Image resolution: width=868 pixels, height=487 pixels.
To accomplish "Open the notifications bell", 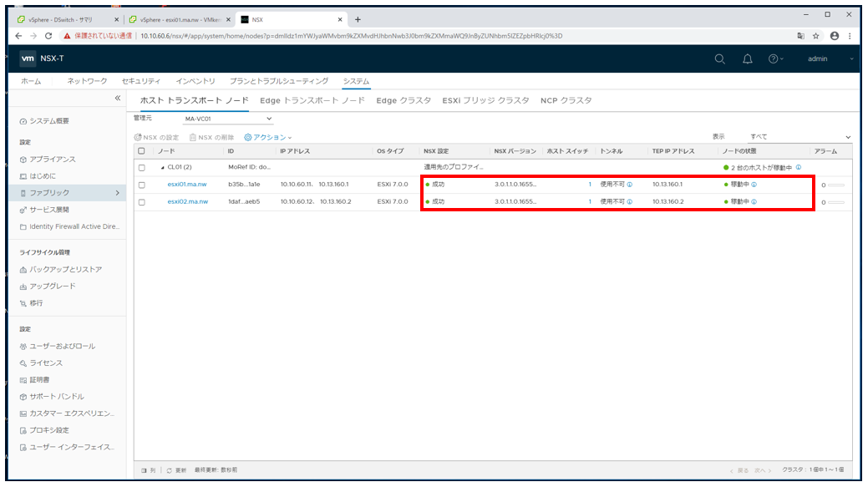I will (748, 58).
